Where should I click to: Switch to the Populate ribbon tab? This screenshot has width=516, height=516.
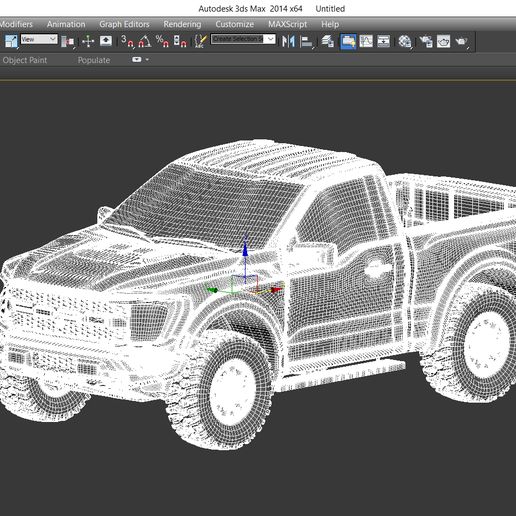94,60
